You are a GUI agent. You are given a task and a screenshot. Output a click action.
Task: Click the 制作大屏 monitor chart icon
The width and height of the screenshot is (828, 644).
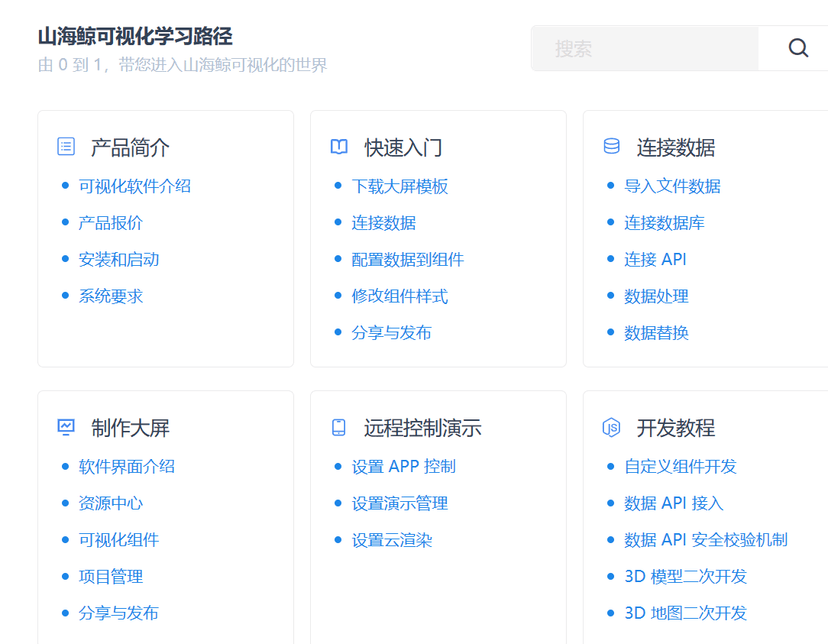[x=66, y=427]
